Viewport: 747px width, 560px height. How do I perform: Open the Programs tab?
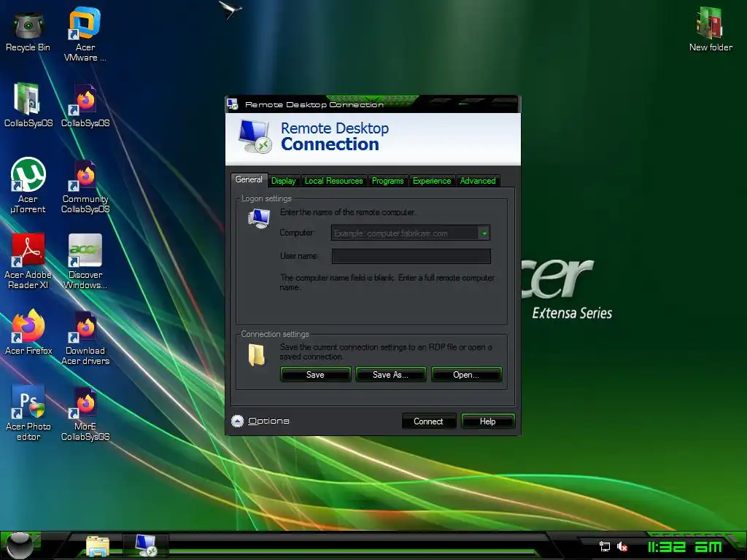[388, 181]
